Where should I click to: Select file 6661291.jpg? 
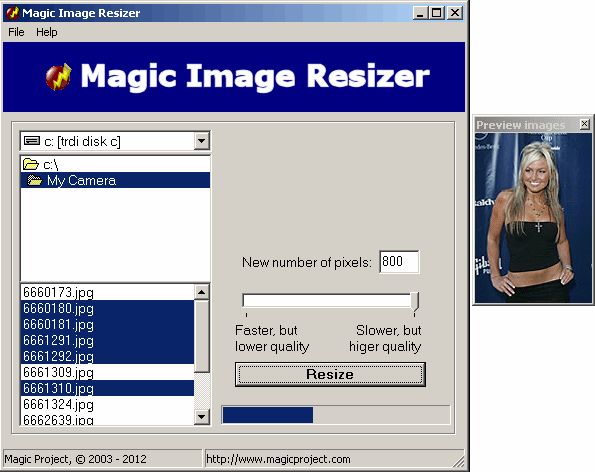107,340
